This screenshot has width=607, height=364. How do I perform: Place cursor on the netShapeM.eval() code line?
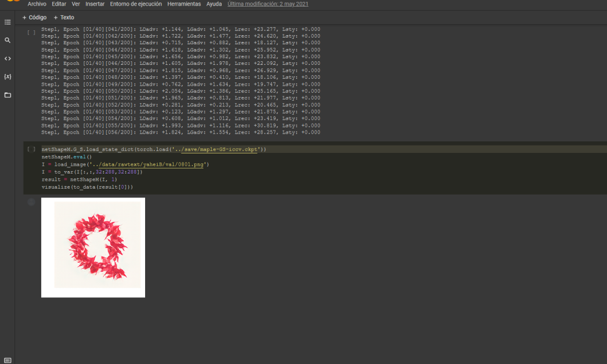click(x=66, y=157)
